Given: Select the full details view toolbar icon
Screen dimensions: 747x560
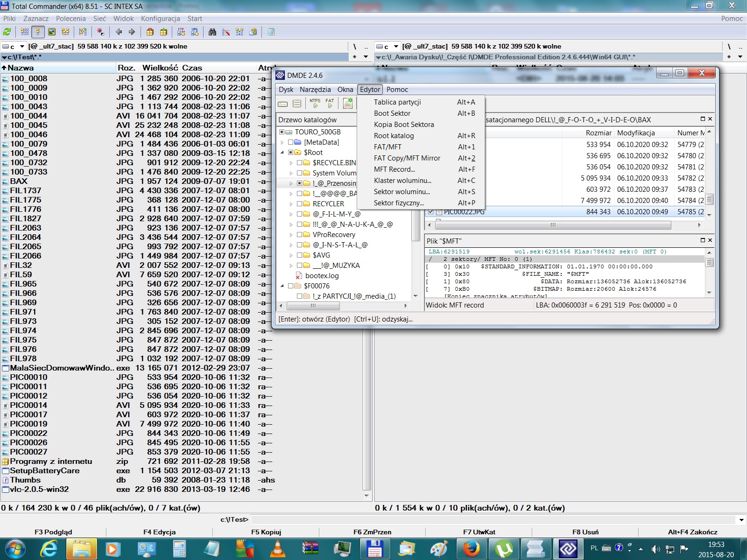Looking at the screenshot, I should click(38, 32).
